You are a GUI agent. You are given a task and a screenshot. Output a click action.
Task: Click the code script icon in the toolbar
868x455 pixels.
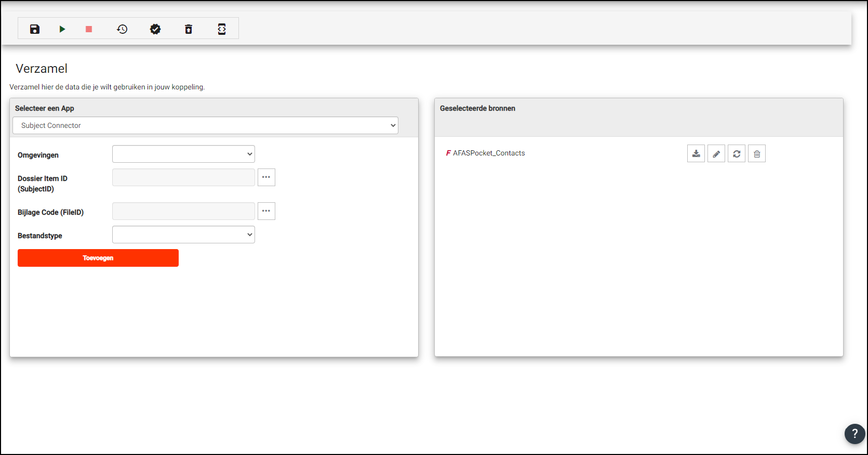point(222,29)
